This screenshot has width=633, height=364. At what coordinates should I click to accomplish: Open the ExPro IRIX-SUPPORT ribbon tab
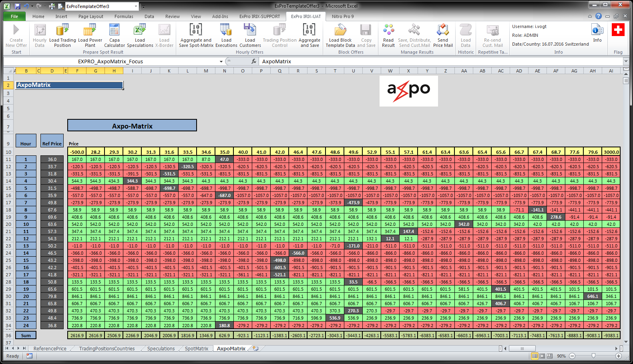click(x=259, y=16)
